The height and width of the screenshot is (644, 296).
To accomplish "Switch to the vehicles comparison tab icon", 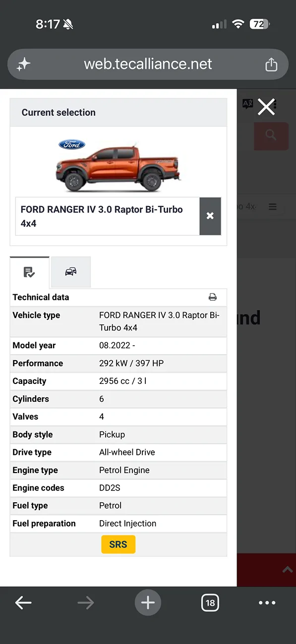I will (x=71, y=271).
